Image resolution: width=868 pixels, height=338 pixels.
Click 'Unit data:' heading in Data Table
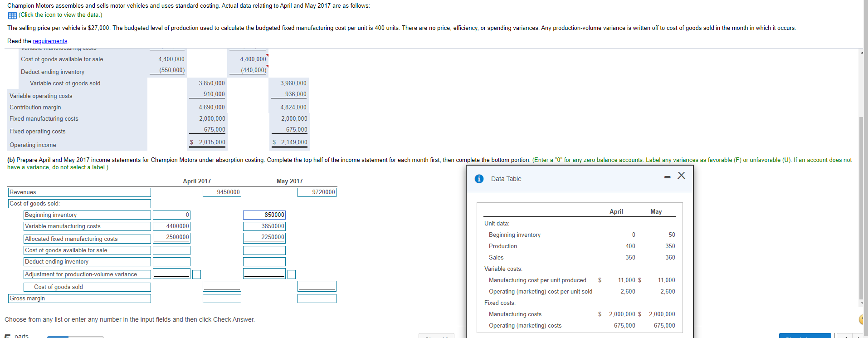click(497, 224)
